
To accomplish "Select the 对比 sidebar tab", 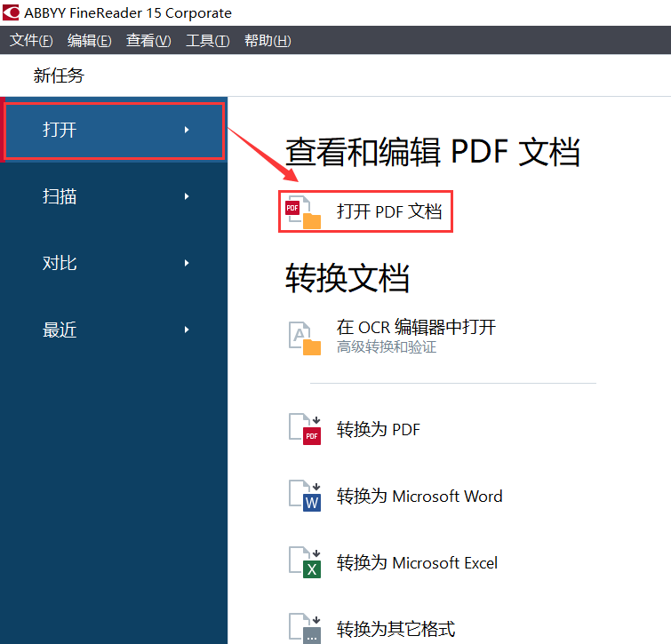I will tap(115, 264).
